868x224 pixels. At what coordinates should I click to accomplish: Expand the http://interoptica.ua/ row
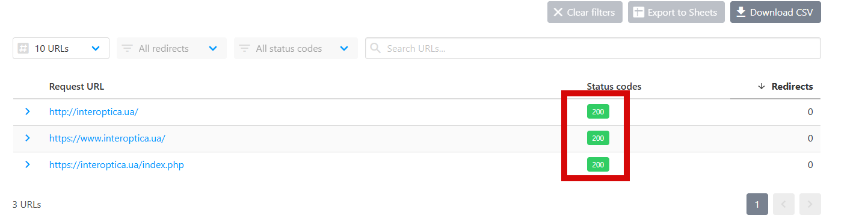pyautogui.click(x=28, y=111)
